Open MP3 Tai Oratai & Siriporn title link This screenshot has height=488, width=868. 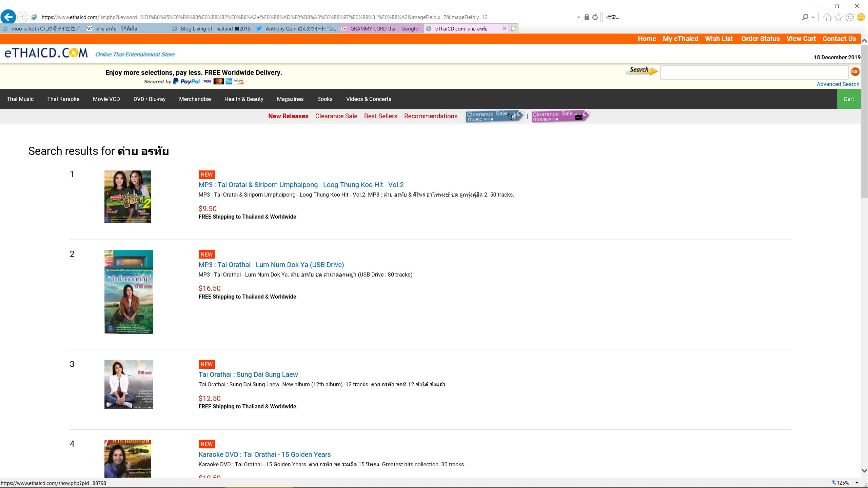pos(301,185)
